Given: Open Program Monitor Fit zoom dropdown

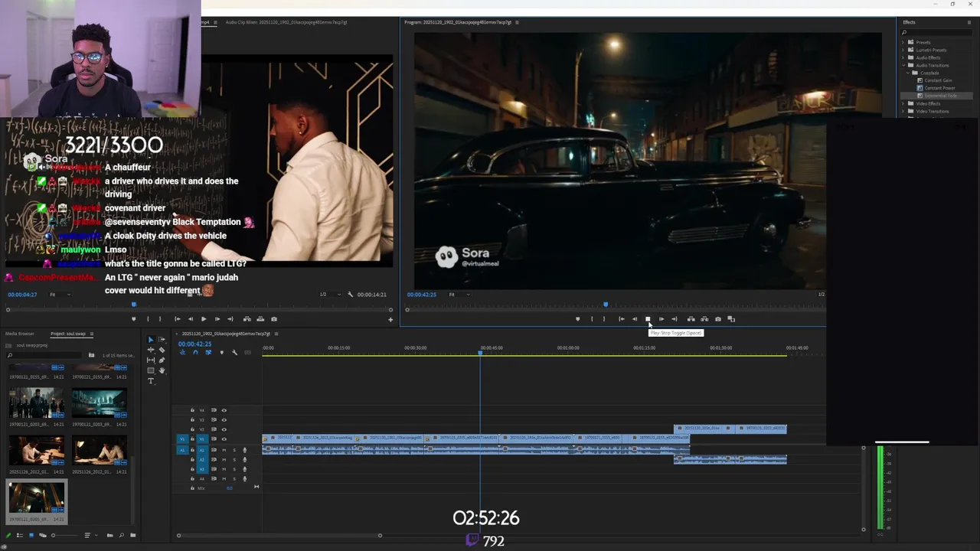Looking at the screenshot, I should (x=459, y=295).
